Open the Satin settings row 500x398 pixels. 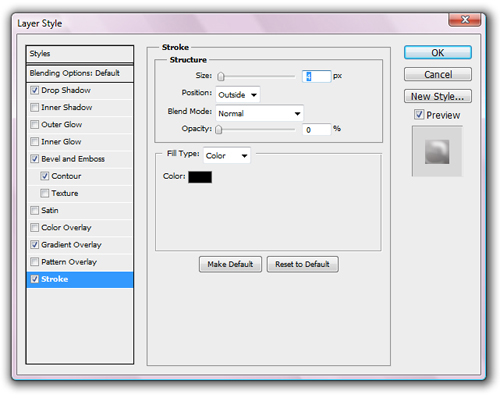tap(80, 210)
